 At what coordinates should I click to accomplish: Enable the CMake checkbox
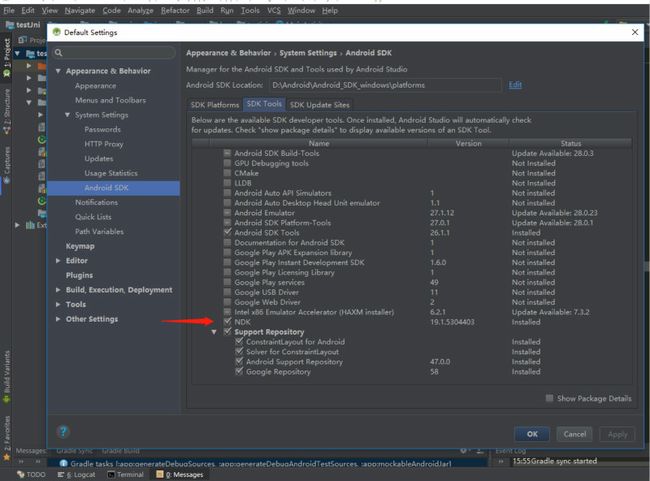point(227,173)
